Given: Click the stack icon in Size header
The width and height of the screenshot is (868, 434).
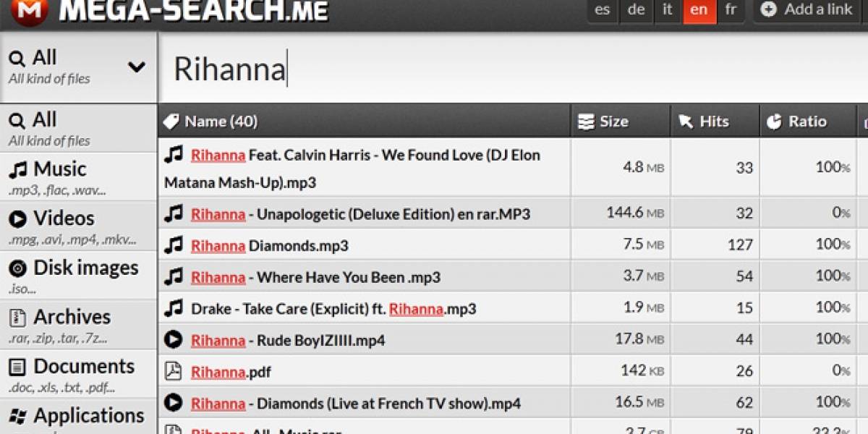Looking at the screenshot, I should pos(586,122).
